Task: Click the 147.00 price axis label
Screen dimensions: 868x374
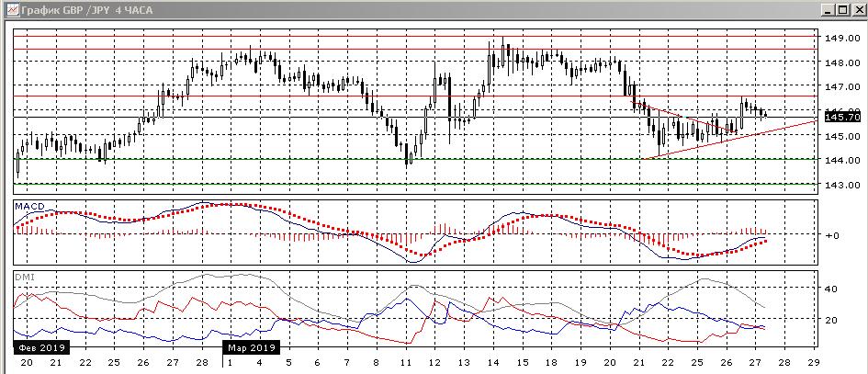Action: click(841, 86)
